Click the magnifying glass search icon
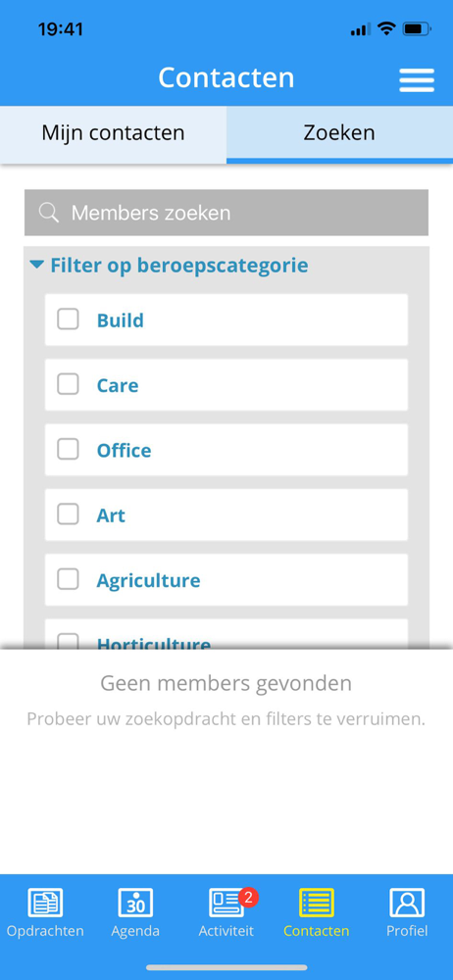Screen dimensions: 453x980 click(49, 213)
